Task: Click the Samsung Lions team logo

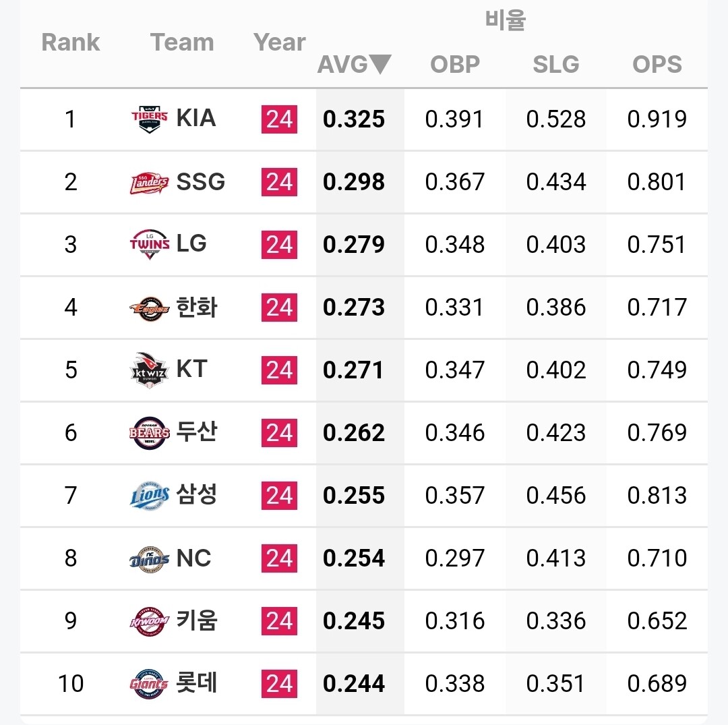Action: coord(149,496)
